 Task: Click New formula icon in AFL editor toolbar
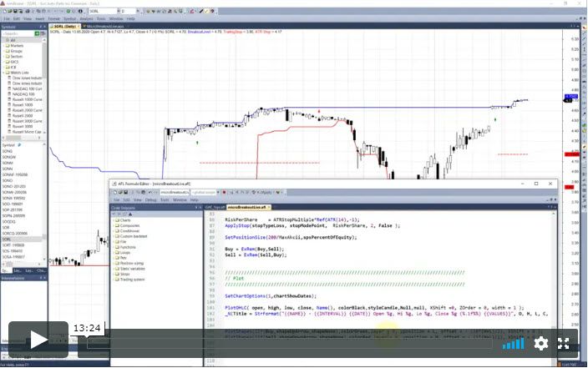116,191
